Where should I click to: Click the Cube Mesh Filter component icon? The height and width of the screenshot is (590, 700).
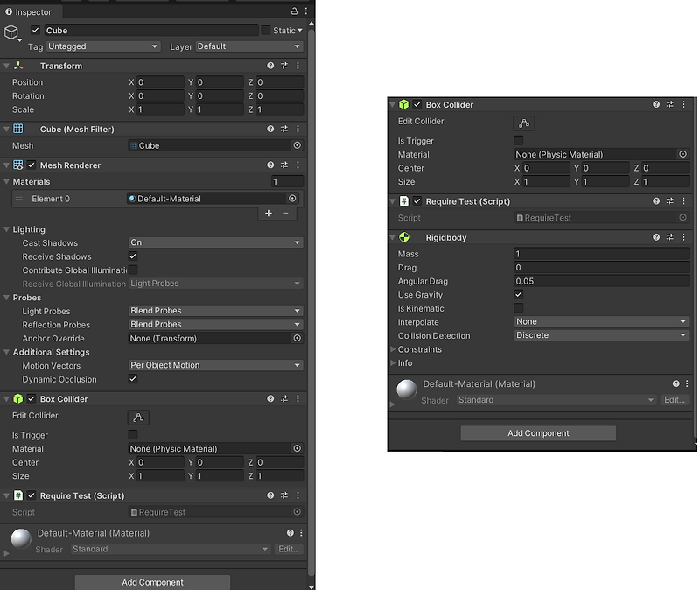[x=19, y=129]
